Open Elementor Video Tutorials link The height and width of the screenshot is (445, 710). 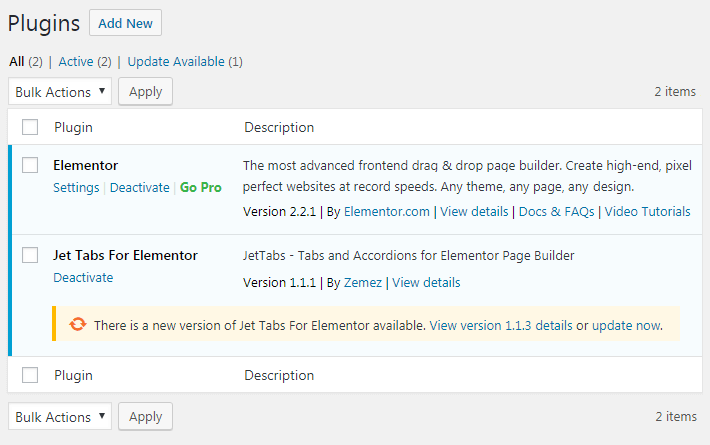point(648,211)
